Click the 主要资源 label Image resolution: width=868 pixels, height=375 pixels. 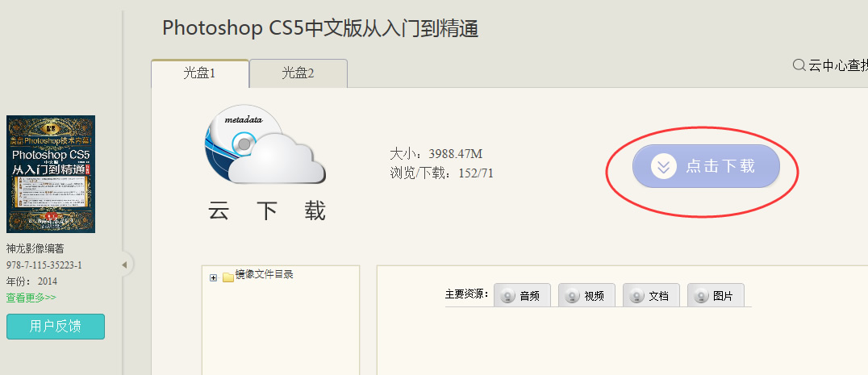click(466, 294)
